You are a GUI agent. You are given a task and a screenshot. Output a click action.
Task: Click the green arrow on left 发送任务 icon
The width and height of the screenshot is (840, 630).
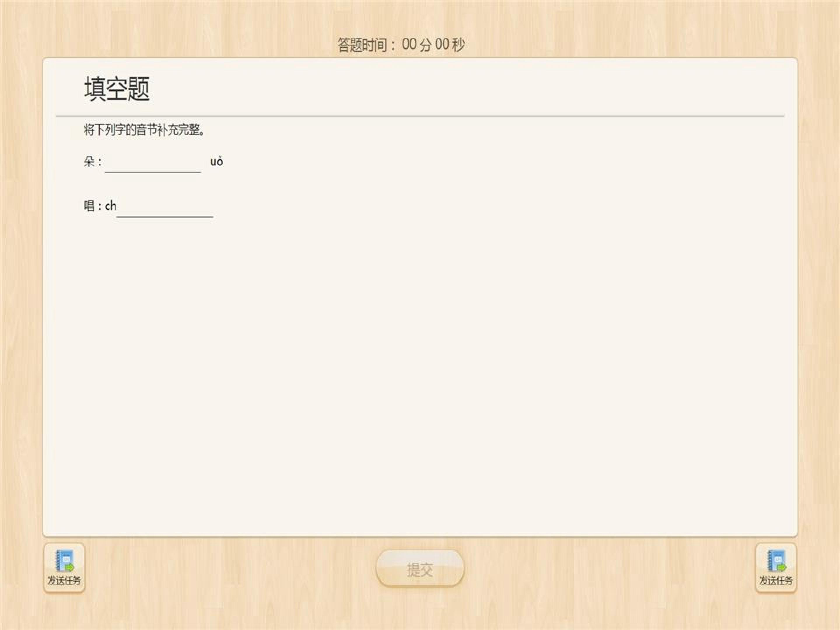coord(70,567)
